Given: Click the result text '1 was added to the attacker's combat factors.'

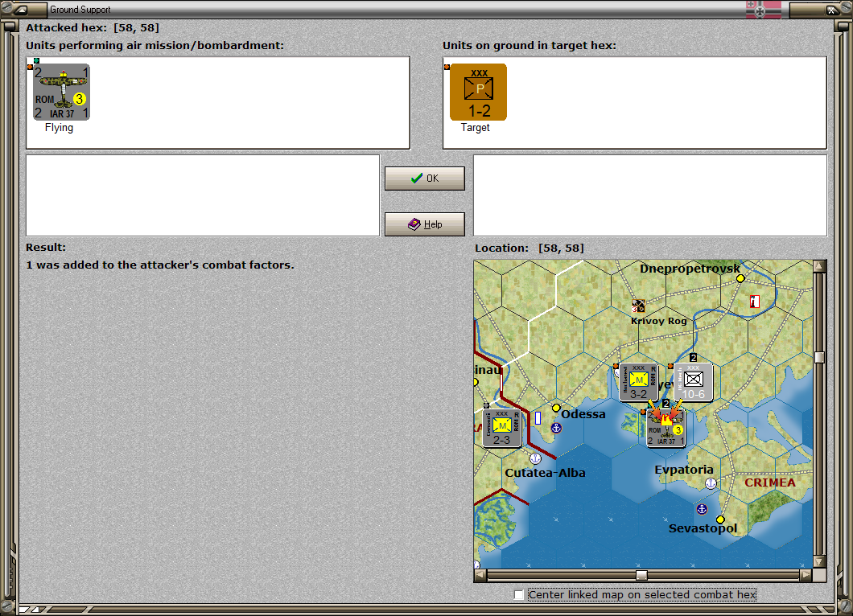Looking at the screenshot, I should 160,265.
